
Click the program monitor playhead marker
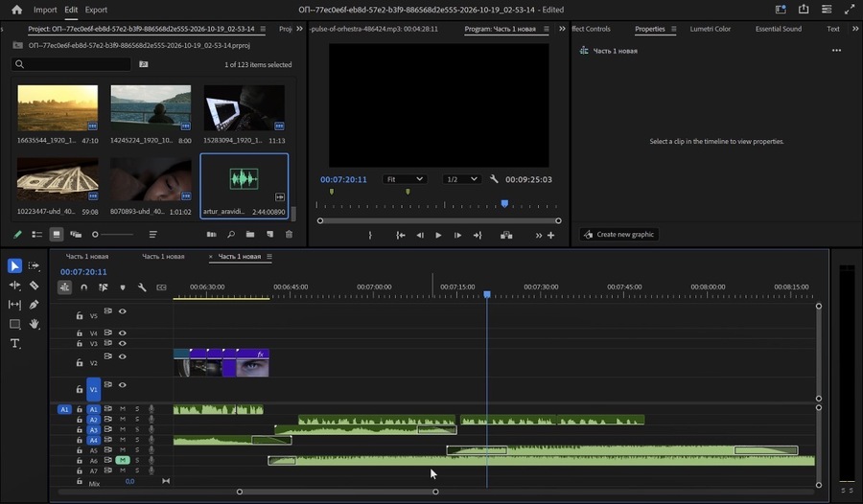coord(504,204)
